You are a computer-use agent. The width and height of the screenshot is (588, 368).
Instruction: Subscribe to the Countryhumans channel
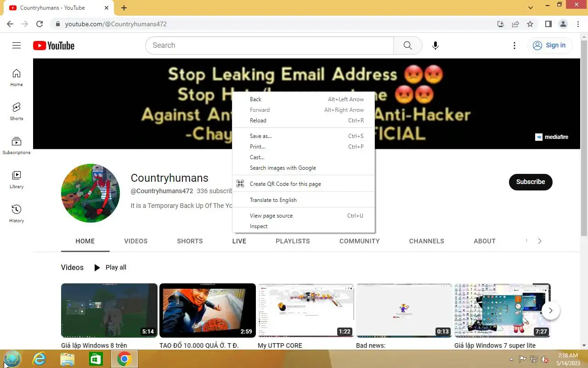tap(531, 182)
